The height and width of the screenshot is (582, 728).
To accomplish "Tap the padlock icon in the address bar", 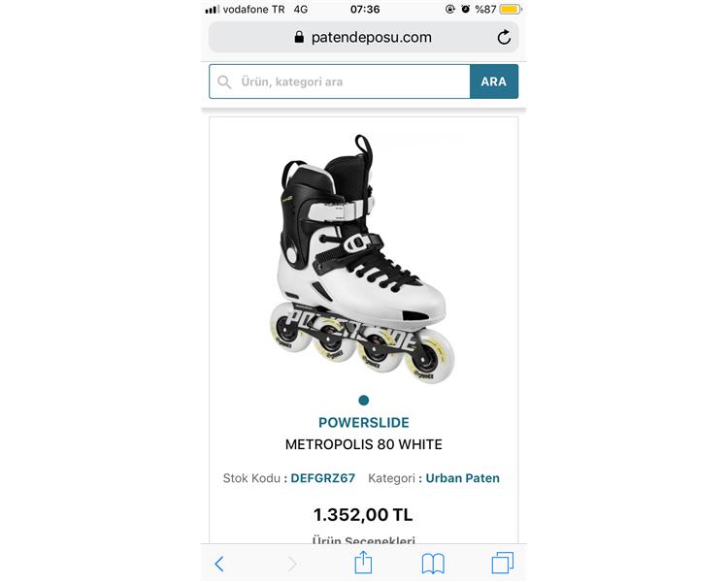I will coord(299,37).
